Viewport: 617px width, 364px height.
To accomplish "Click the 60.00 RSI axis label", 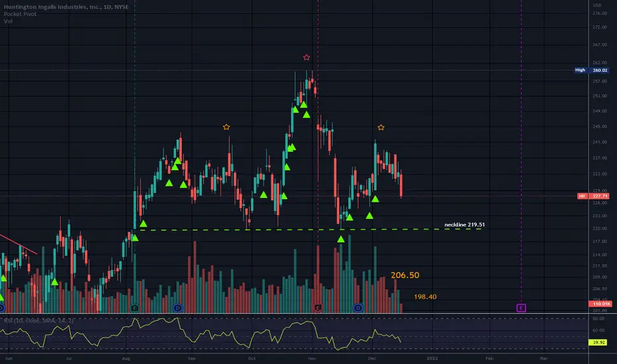I will [x=598, y=330].
